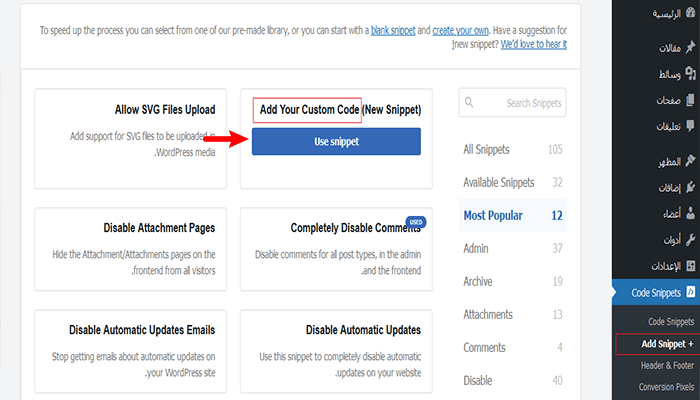Click the Dashboard (الرئيسية) icon in sidebar
This screenshot has width=700, height=400.
click(690, 16)
